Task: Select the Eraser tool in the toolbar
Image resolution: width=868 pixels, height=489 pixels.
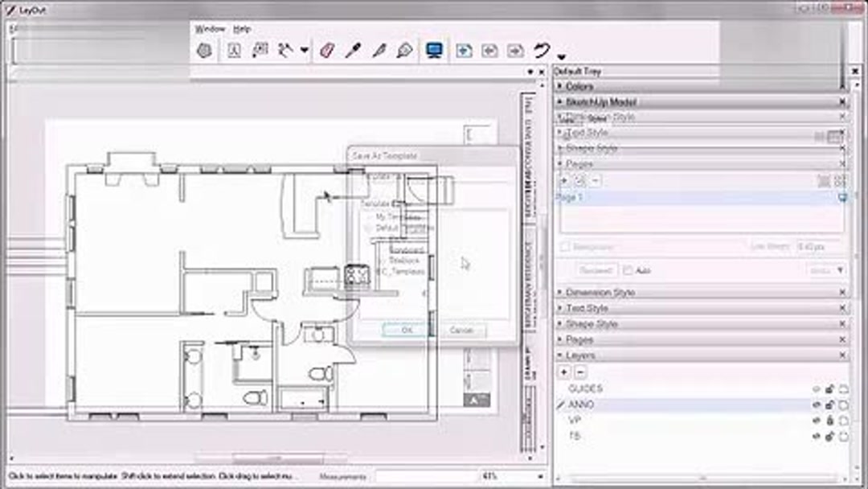Action: 326,49
